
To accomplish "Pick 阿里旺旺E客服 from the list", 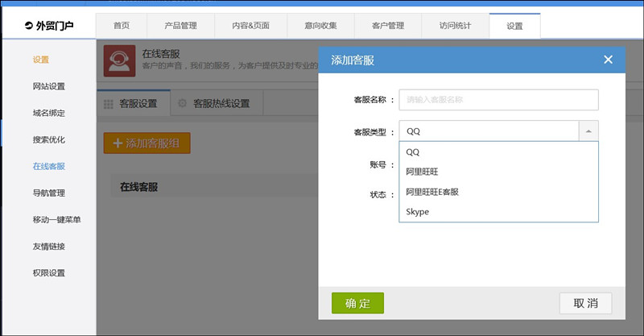I will [432, 192].
